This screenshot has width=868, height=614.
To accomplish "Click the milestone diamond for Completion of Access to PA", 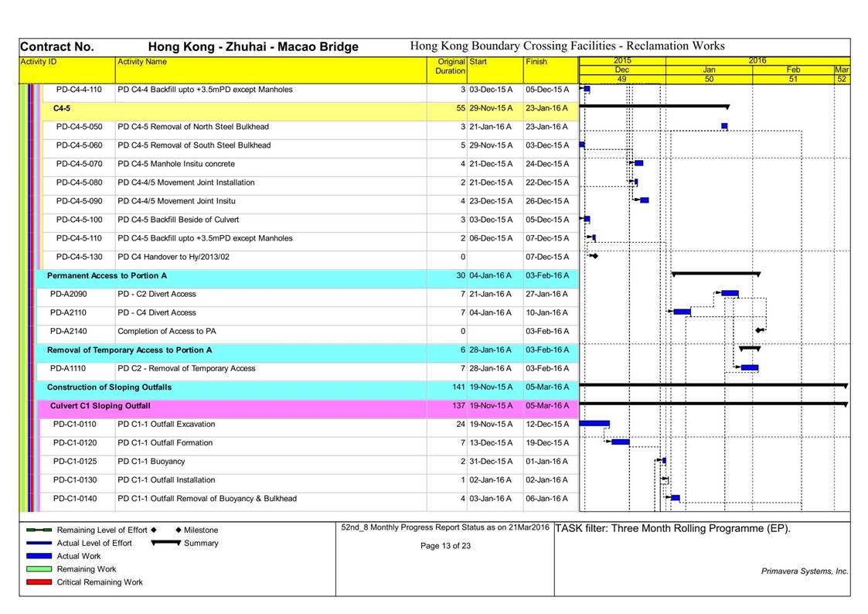I will click(x=758, y=330).
